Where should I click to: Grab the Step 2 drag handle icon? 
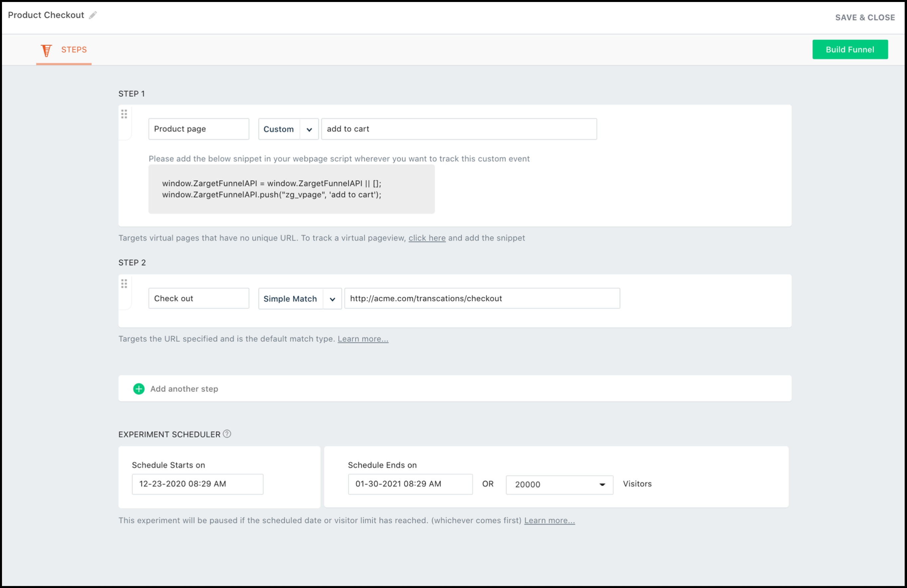124,283
